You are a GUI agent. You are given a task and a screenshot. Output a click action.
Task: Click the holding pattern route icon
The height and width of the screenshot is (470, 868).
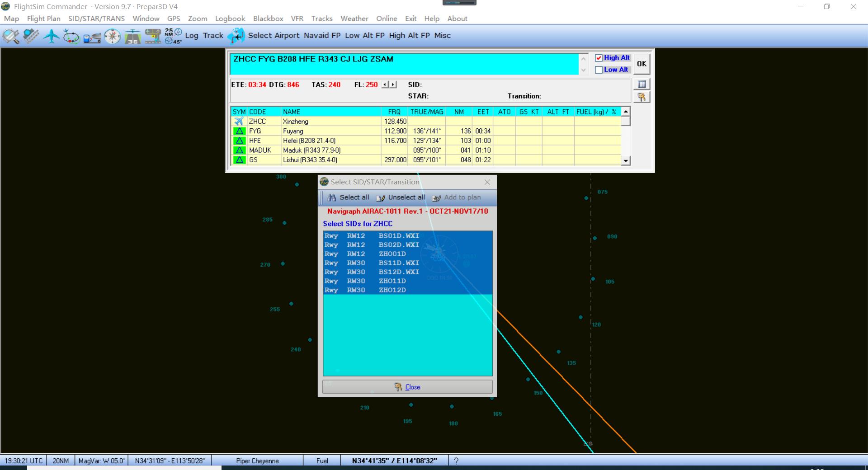point(71,36)
